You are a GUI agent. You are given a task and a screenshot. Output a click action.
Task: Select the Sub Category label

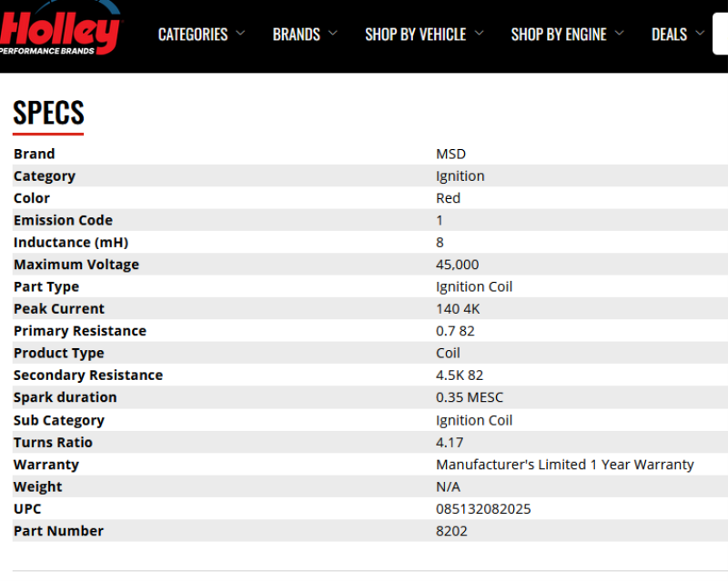[59, 420]
